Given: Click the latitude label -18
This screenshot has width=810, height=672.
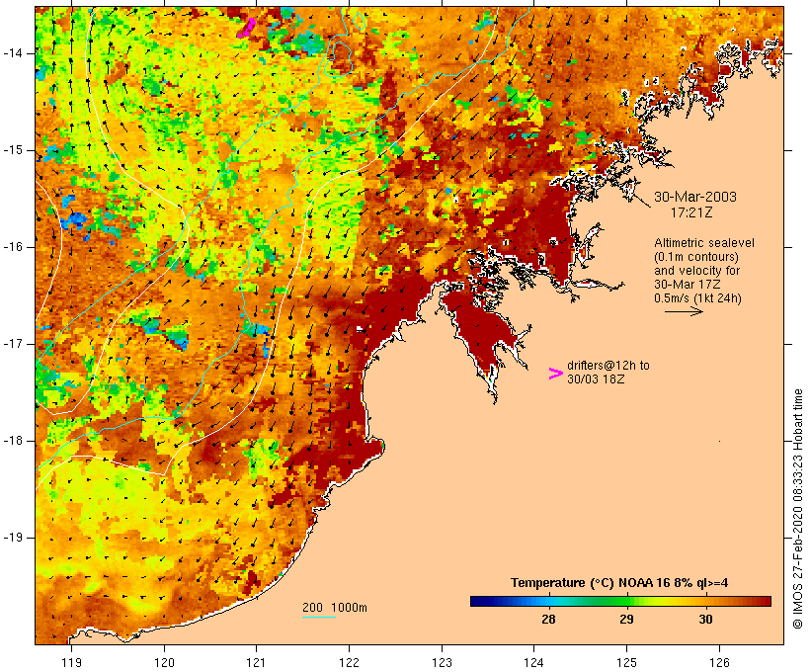Looking at the screenshot, I should point(13,441).
